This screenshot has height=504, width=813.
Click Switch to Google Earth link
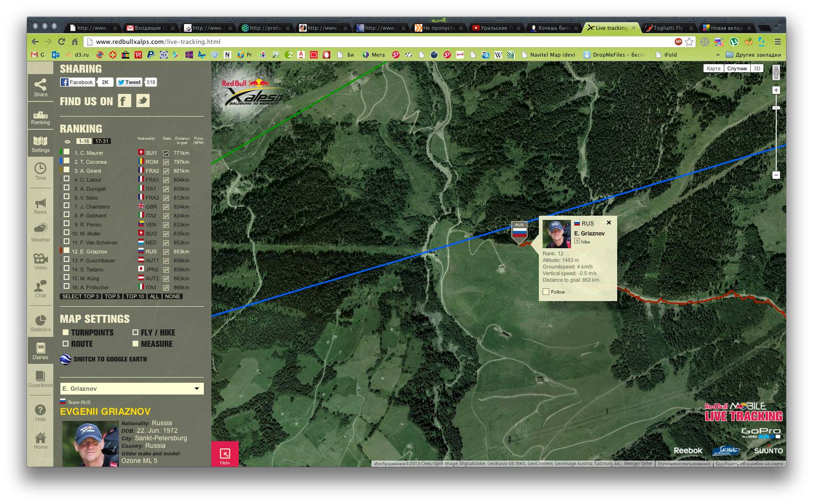(x=109, y=359)
